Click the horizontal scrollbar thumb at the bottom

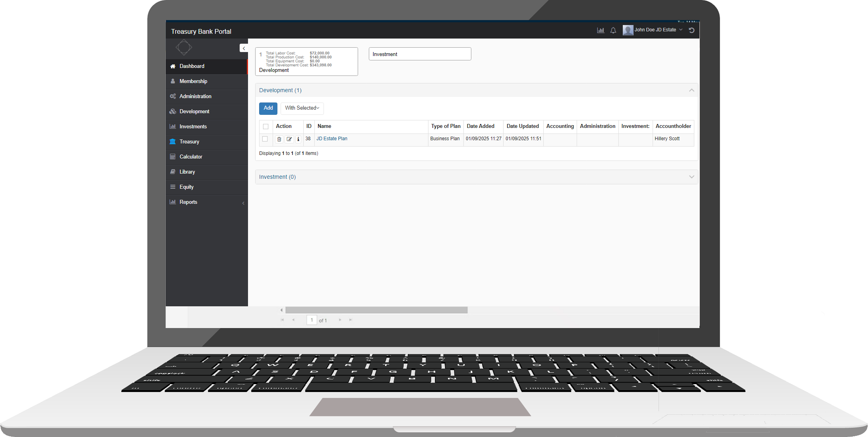point(376,310)
